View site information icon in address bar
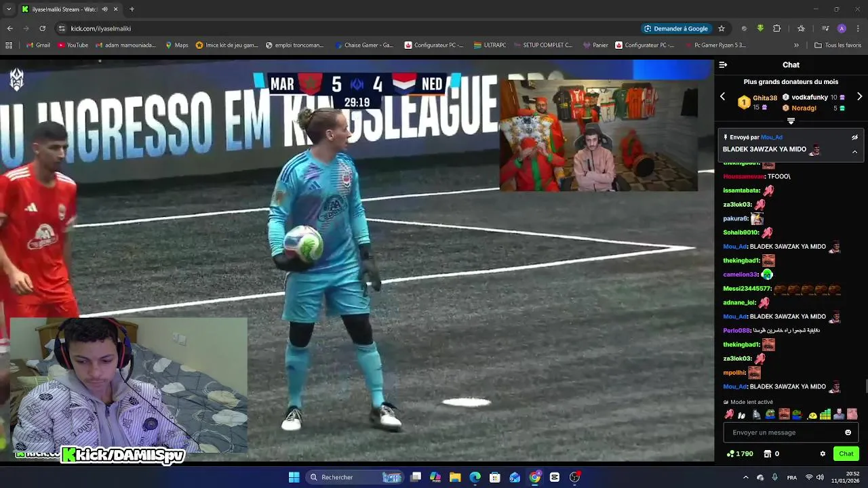The image size is (868, 488). pos(62,28)
